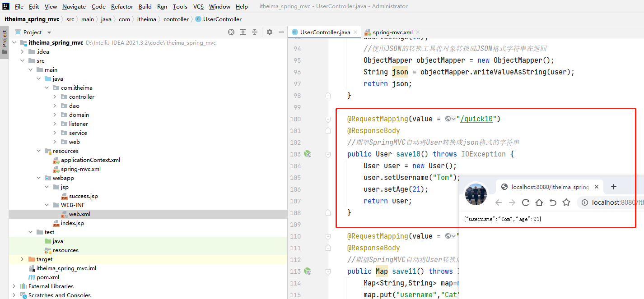Click Collapse All icon in Project panel
This screenshot has height=299, width=644.
pos(255,32)
